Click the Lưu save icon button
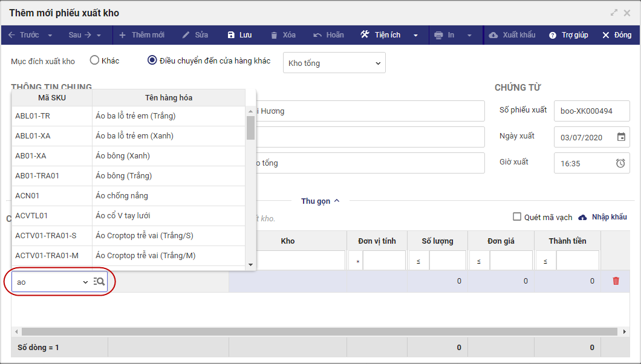 [231, 35]
